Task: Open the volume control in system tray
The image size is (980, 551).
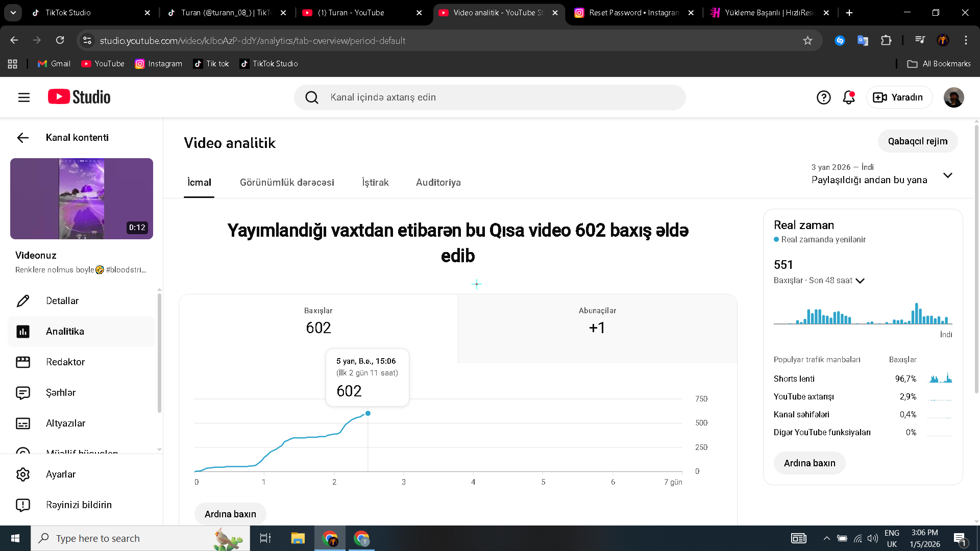Action: pyautogui.click(x=873, y=538)
